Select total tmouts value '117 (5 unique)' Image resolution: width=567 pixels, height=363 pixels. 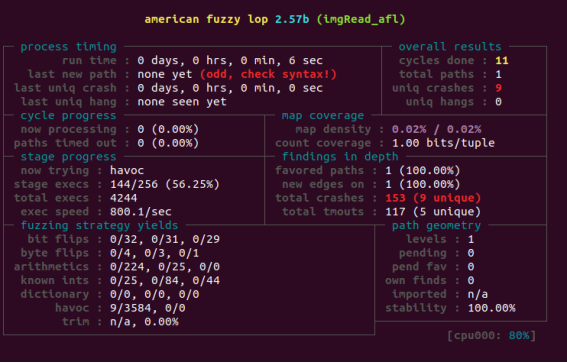click(x=433, y=212)
